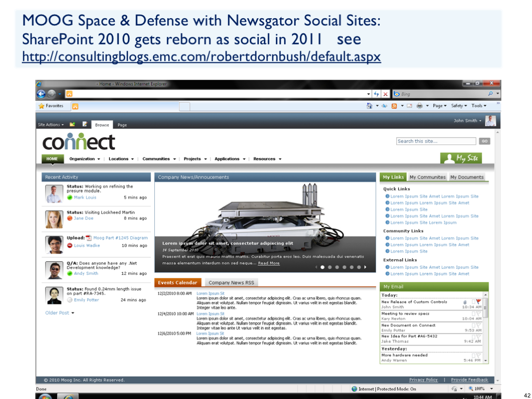Viewport: 532px width, 399px height.
Task: Open the browser Tools menu
Action: coord(478,106)
